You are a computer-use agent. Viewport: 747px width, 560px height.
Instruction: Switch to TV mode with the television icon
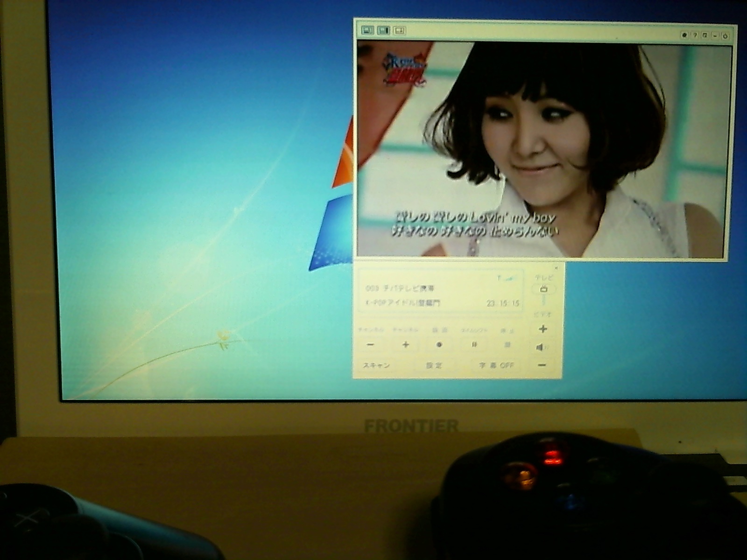[543, 289]
